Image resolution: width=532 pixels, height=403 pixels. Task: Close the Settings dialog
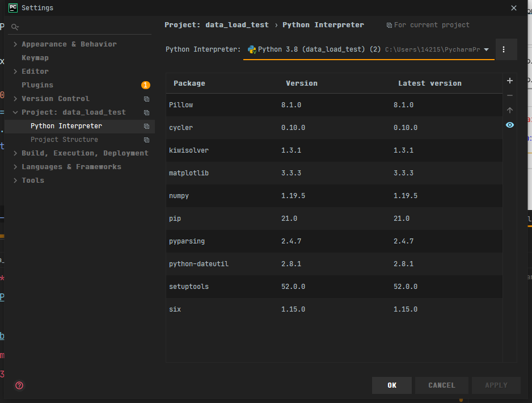pyautogui.click(x=514, y=8)
